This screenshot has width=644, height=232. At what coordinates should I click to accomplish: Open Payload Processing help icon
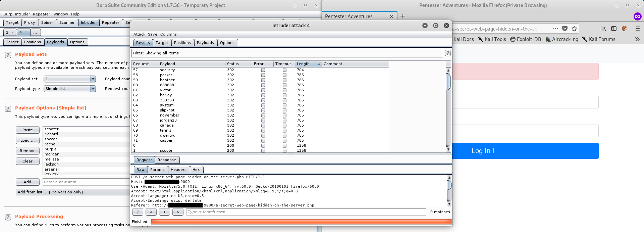(8, 217)
